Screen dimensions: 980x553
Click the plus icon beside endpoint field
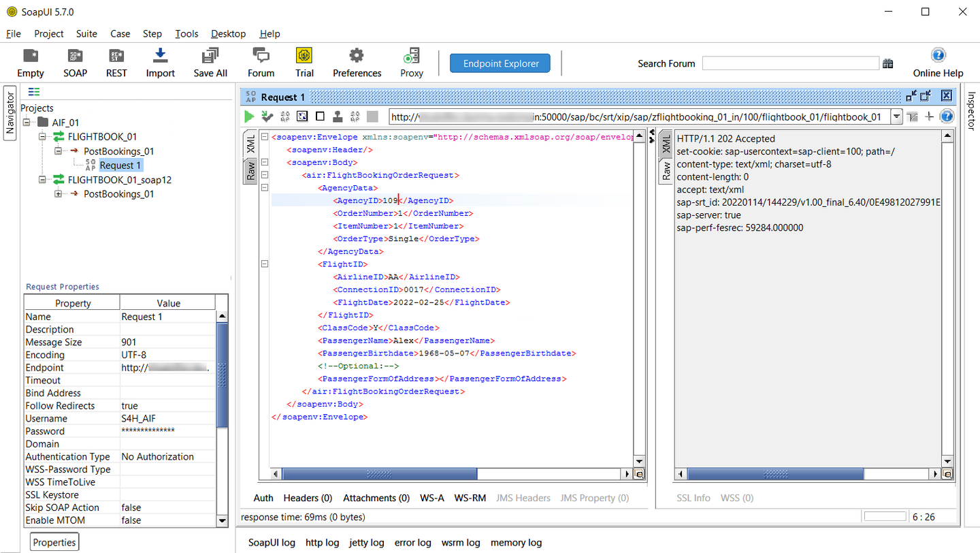point(929,116)
